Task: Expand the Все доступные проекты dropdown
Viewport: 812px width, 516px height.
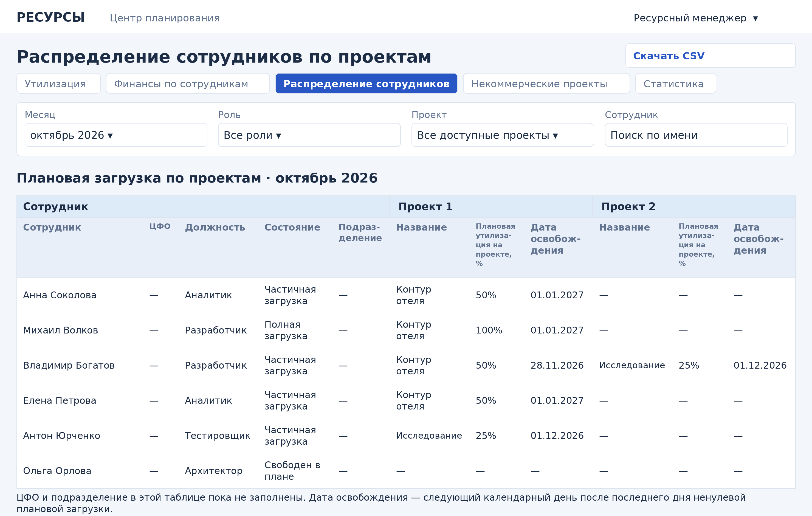Action: coord(503,135)
